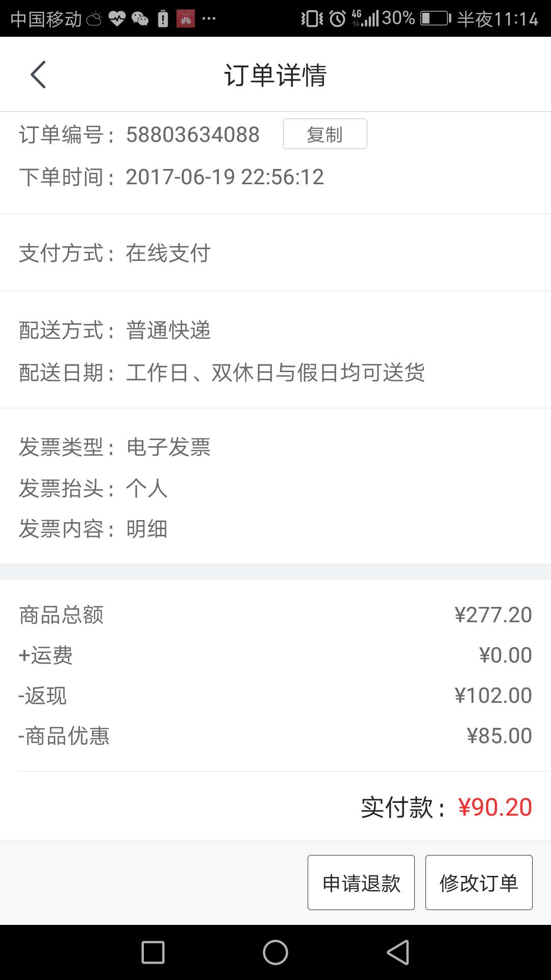Tap the more notifications ellipsis icon
This screenshot has height=980, width=551.
tap(209, 19)
